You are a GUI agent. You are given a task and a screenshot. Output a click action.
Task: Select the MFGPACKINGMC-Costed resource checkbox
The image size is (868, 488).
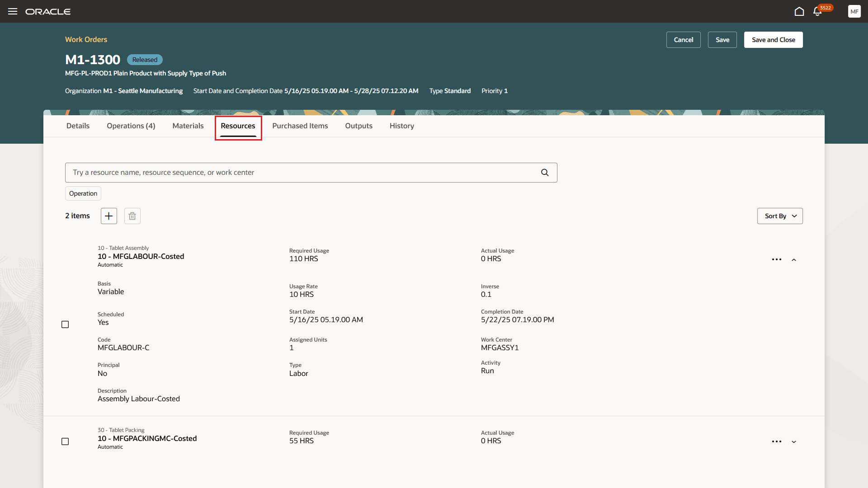click(x=65, y=441)
